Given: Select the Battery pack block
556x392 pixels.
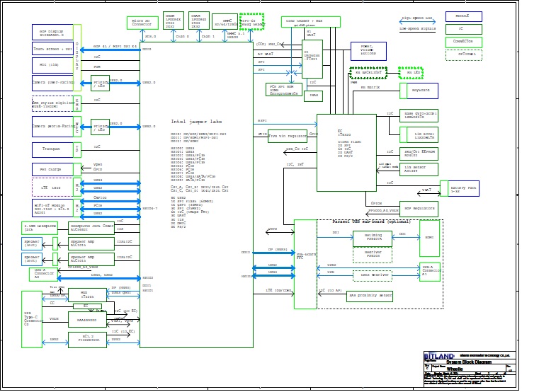Looking at the screenshot, I should click(460, 188).
